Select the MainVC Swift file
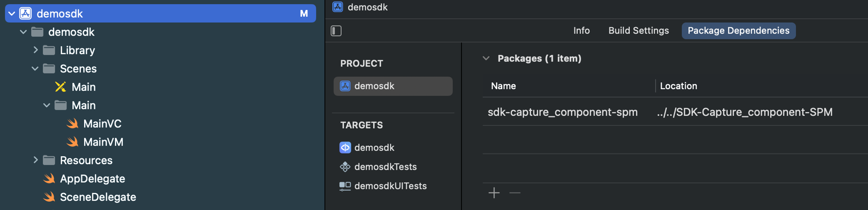 coord(94,124)
